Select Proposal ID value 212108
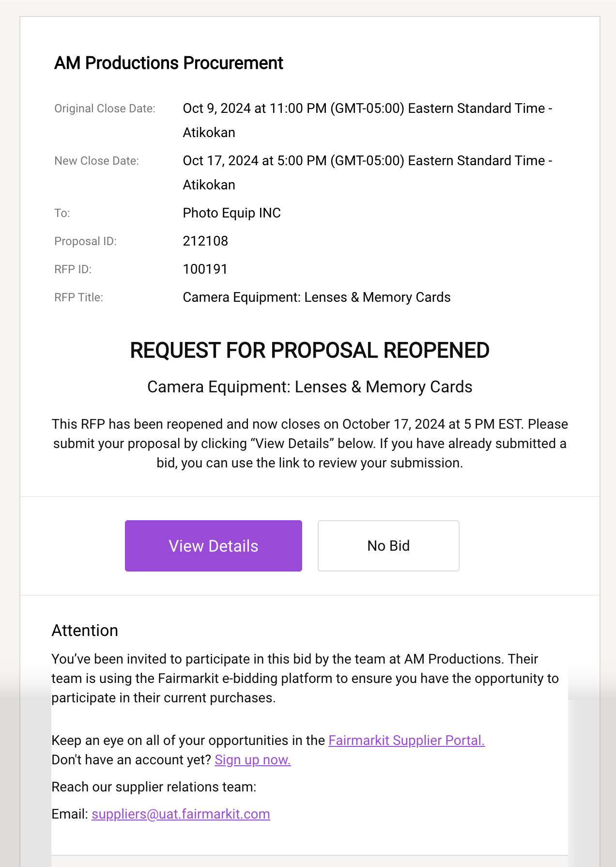Image resolution: width=616 pixels, height=867 pixels. 205,241
